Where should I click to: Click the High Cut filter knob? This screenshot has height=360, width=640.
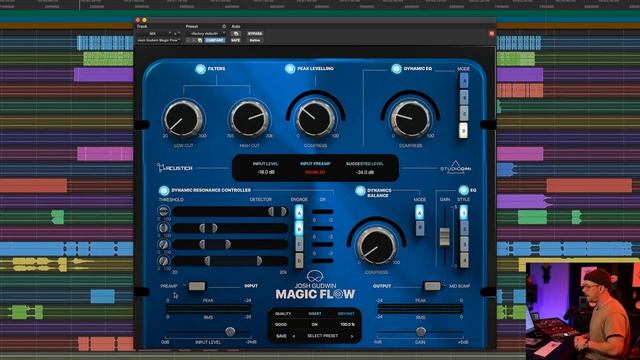click(x=249, y=118)
